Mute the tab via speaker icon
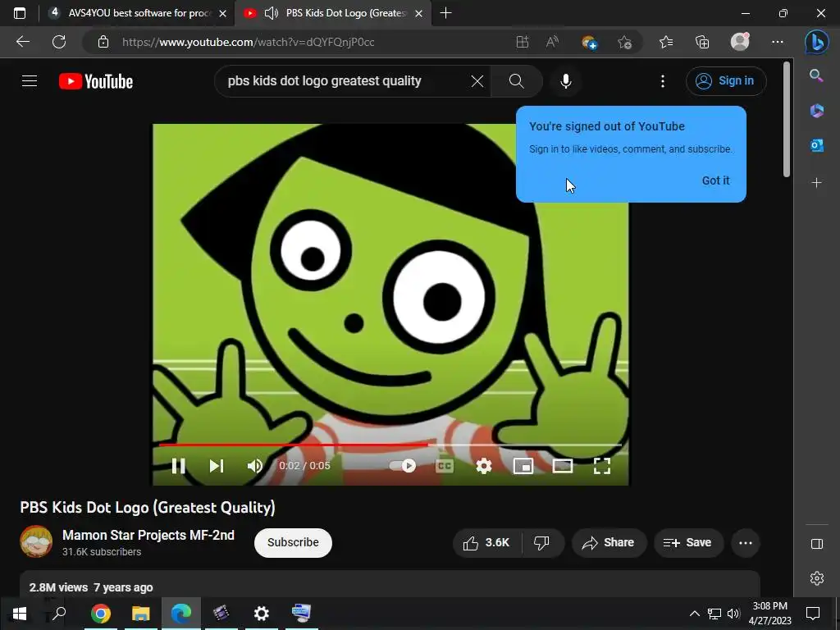This screenshot has width=840, height=630. pyautogui.click(x=272, y=13)
